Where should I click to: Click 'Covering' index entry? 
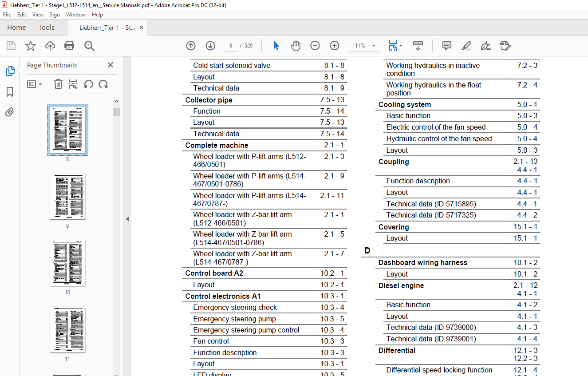pos(393,227)
